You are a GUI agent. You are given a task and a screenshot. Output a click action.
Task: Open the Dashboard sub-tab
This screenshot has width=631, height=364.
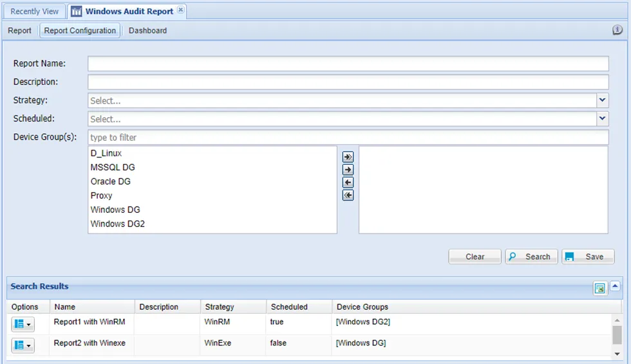coord(147,30)
